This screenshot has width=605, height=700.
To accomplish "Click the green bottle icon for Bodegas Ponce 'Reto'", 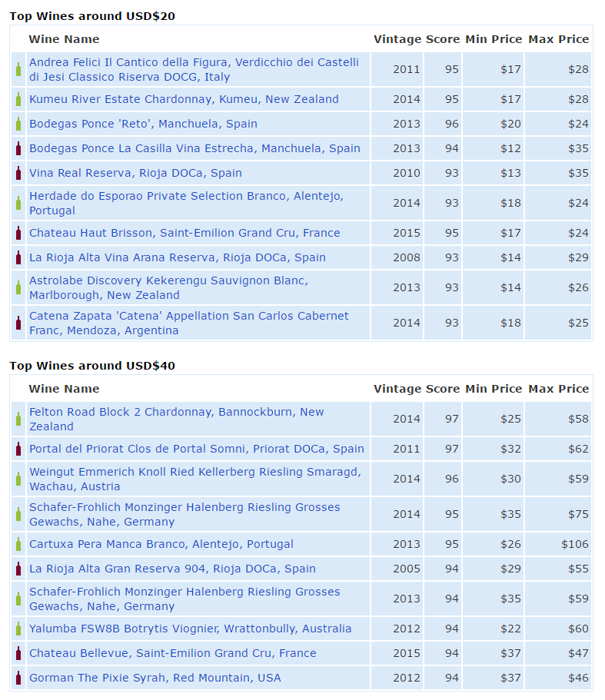I will point(18,124).
